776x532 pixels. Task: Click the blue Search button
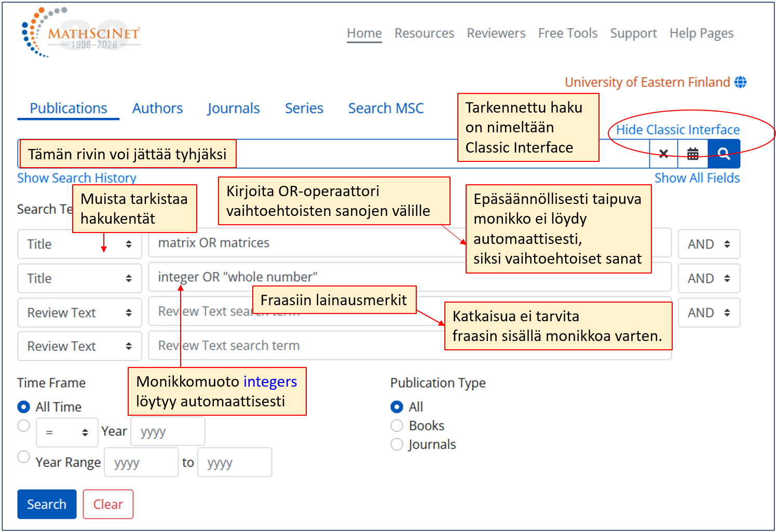(47, 504)
